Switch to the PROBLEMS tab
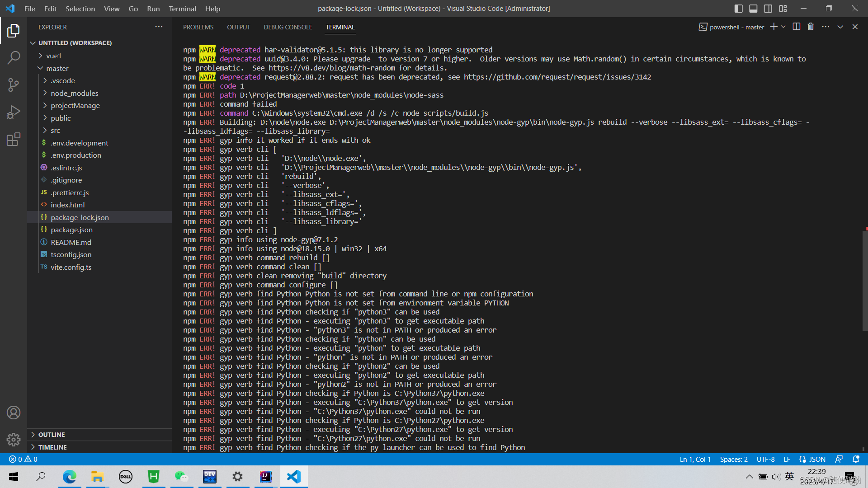Image resolution: width=868 pixels, height=488 pixels. tap(198, 27)
